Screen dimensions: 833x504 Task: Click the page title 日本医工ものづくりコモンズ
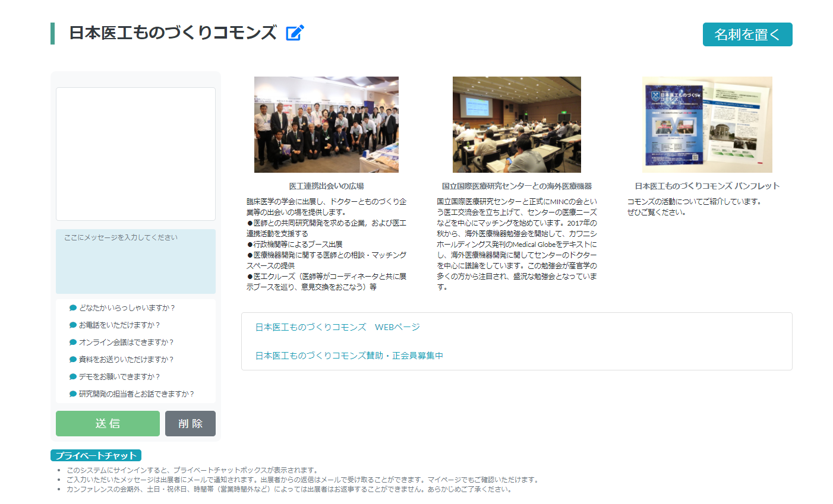click(x=173, y=33)
